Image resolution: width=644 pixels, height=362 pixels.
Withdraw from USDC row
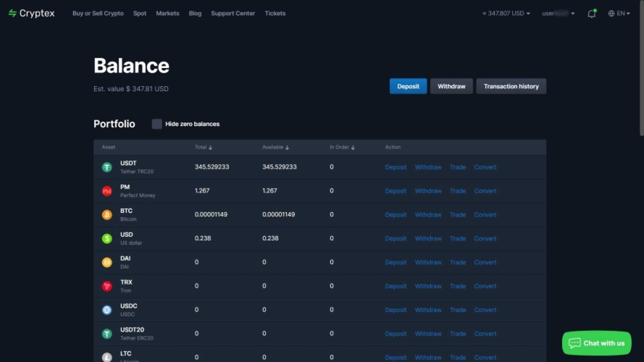(428, 310)
